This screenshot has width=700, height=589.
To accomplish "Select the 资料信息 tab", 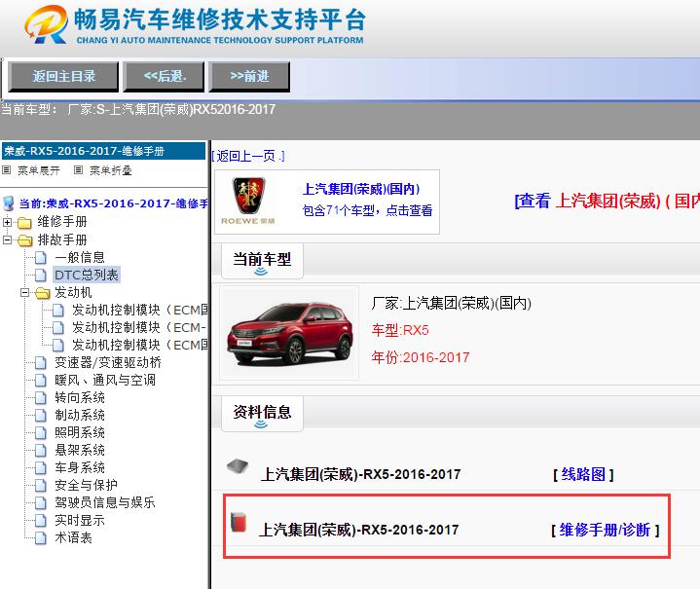I will pyautogui.click(x=262, y=414).
